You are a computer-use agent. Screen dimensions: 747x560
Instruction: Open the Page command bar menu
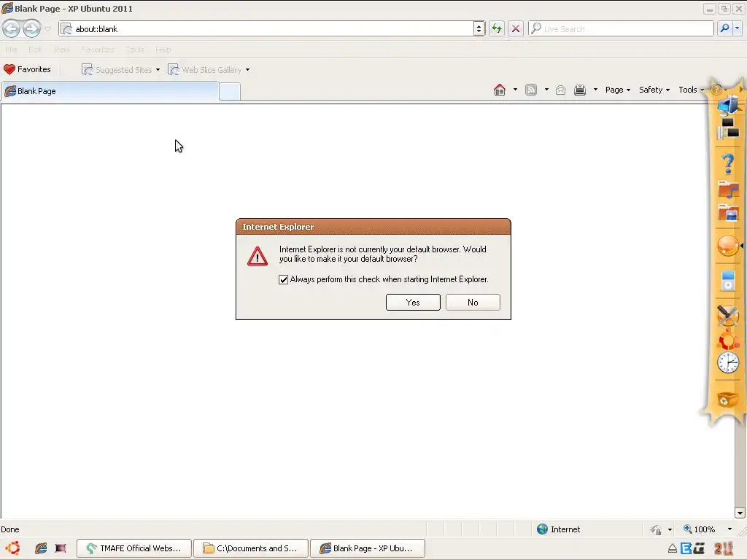point(617,90)
